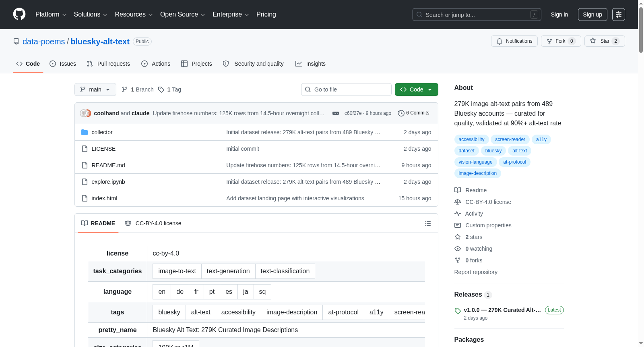Screen dimensions: 644x347
Task: Click the Report repository link
Action: point(476,272)
